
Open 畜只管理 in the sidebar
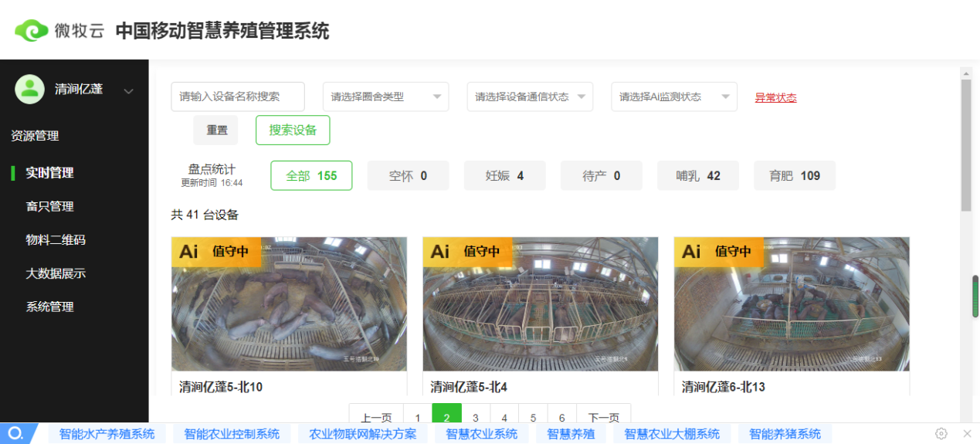[49, 206]
